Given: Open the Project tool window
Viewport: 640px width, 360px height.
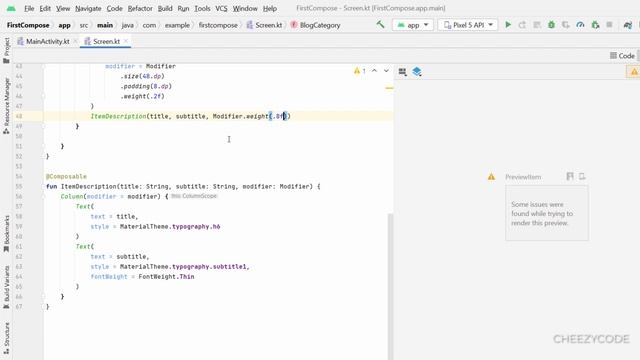Looking at the screenshot, I should [x=6, y=50].
